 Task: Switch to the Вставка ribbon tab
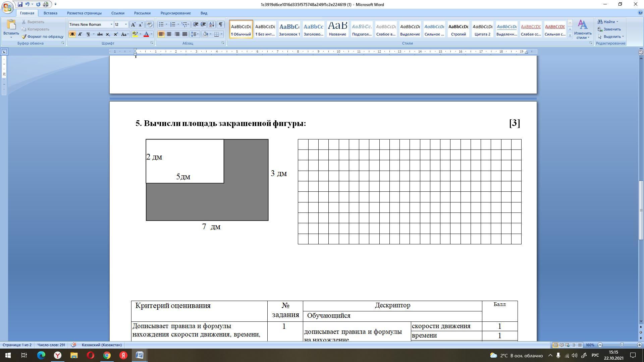(x=50, y=13)
